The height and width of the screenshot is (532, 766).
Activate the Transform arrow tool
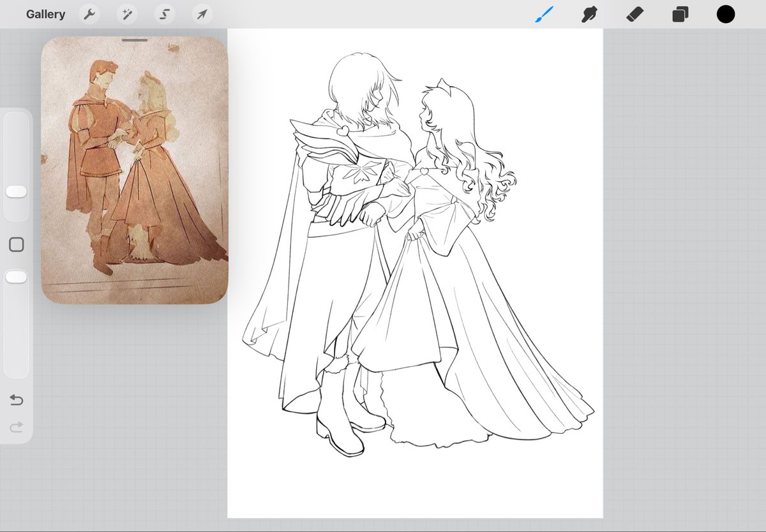pos(202,14)
